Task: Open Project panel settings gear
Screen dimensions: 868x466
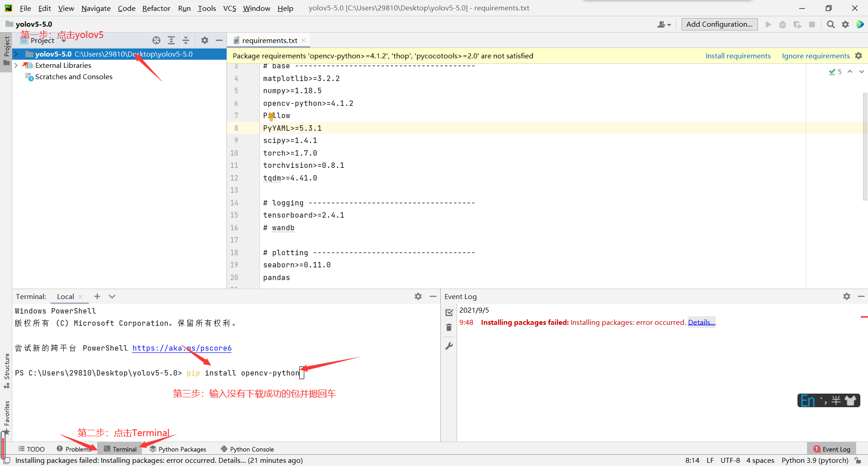Action: point(205,40)
